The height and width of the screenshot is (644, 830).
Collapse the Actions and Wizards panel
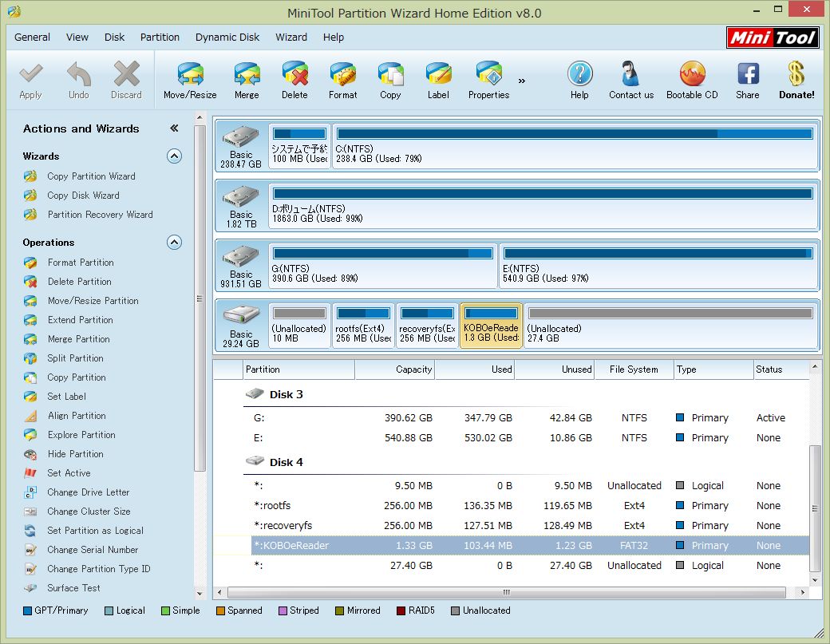coord(174,128)
